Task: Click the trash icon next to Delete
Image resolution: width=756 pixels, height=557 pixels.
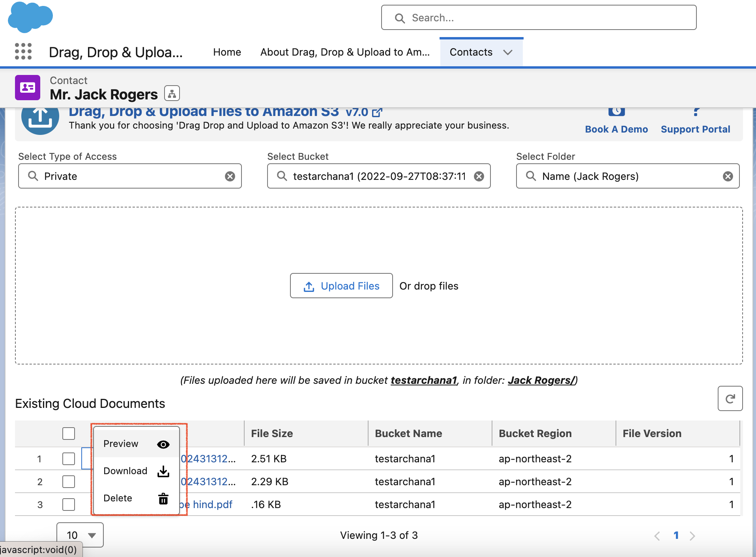Action: coord(163,499)
